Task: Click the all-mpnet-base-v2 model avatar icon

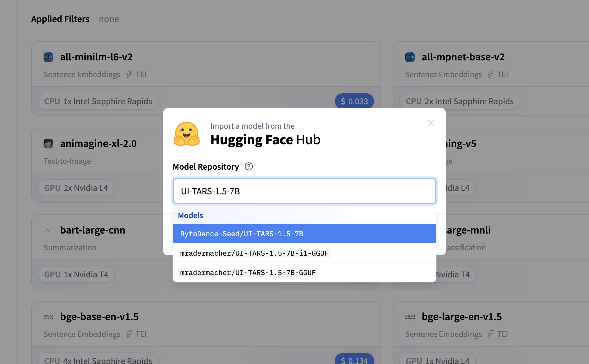Action: tap(410, 57)
